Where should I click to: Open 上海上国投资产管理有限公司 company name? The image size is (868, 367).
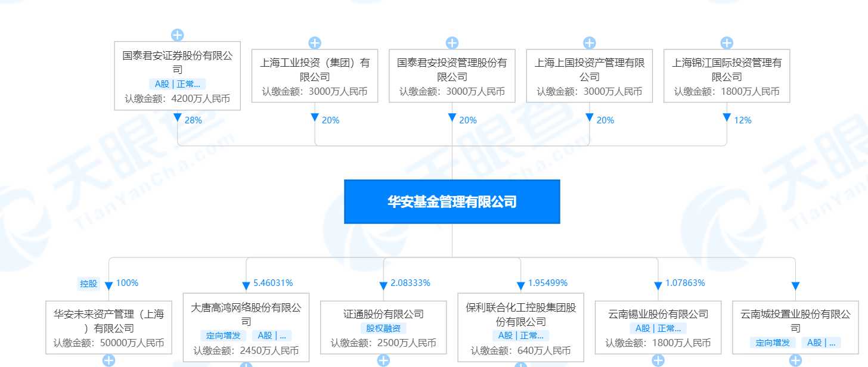[x=590, y=70]
